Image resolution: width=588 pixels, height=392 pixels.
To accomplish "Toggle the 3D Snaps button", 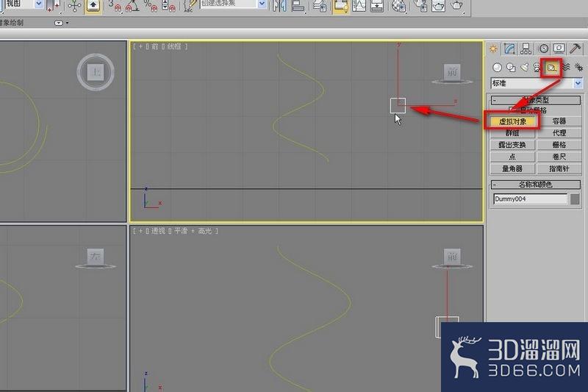I will (115, 6).
